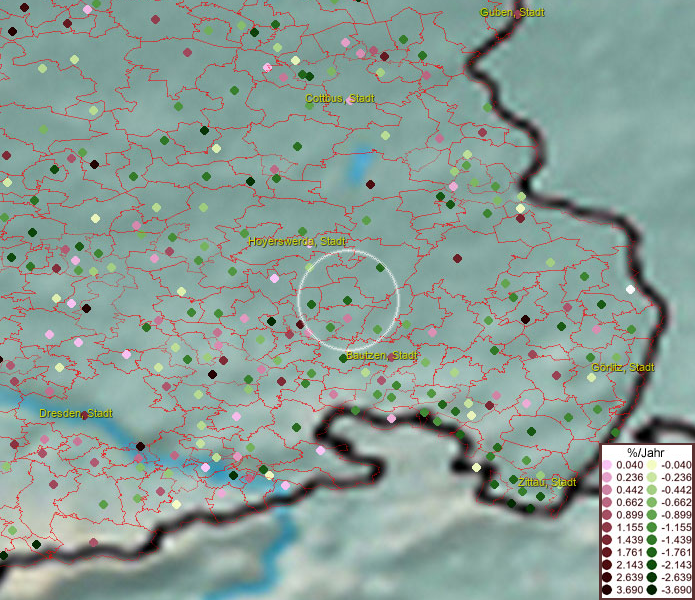The image size is (695, 600).
Task: Select the Görlitz, Stadt map label
Action: pos(623,367)
